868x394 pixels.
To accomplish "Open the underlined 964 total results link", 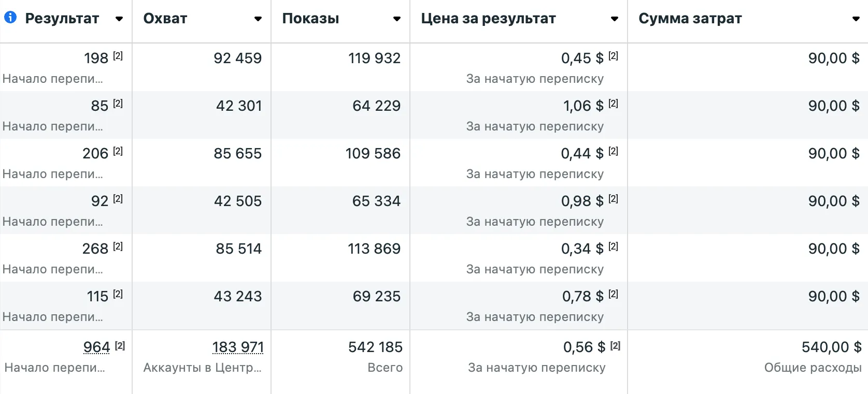I will click(97, 347).
